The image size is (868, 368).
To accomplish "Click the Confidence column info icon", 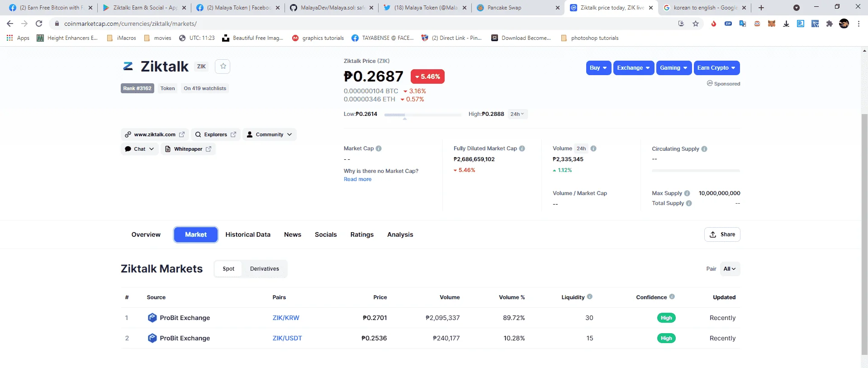I will [x=672, y=297].
